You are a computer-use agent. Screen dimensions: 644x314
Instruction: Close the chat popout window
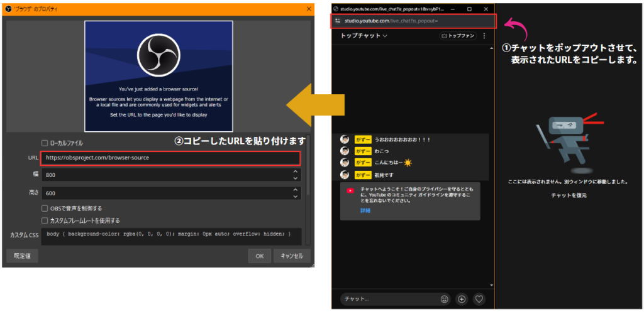[486, 9]
